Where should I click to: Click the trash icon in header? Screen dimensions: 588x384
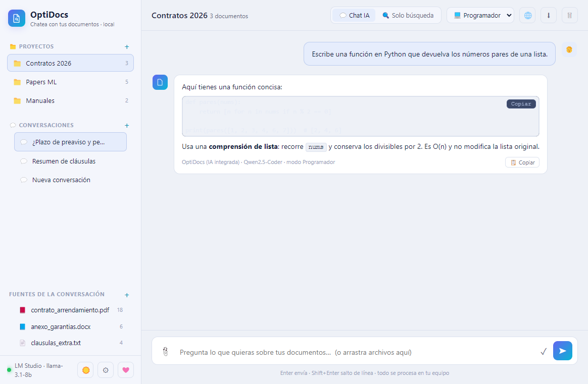[x=570, y=15]
